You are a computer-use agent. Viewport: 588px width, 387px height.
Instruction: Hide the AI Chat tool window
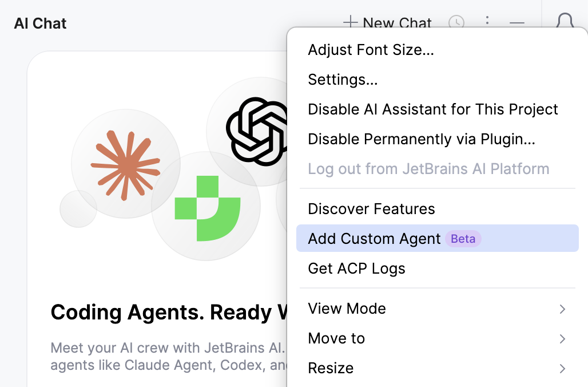[517, 23]
